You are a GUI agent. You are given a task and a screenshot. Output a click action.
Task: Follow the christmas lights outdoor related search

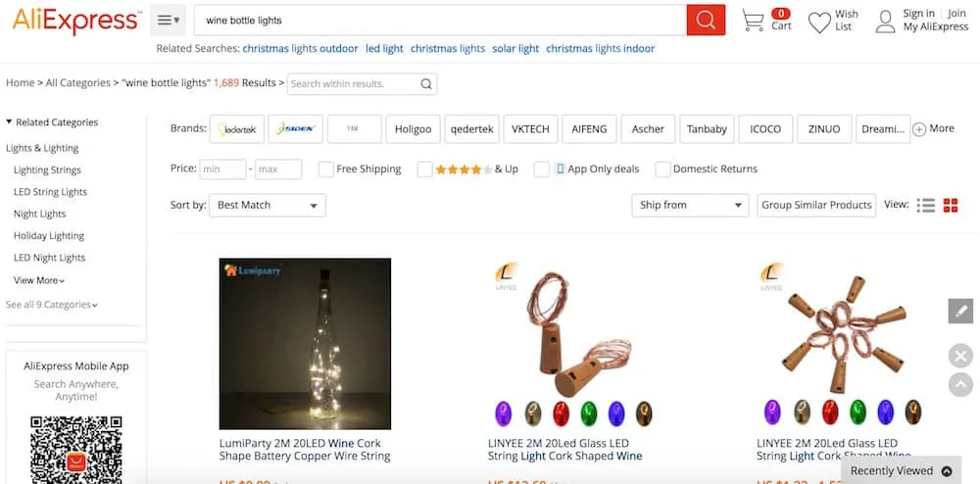click(x=300, y=49)
